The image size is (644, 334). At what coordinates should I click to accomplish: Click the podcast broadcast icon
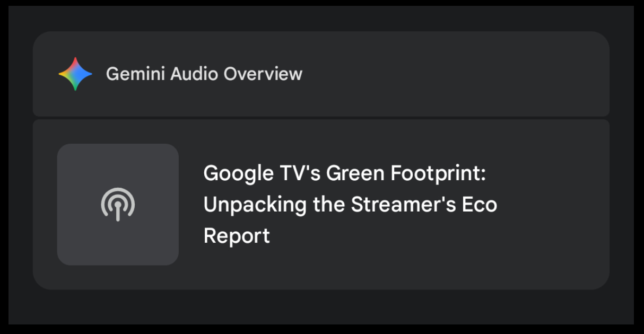coord(118,204)
